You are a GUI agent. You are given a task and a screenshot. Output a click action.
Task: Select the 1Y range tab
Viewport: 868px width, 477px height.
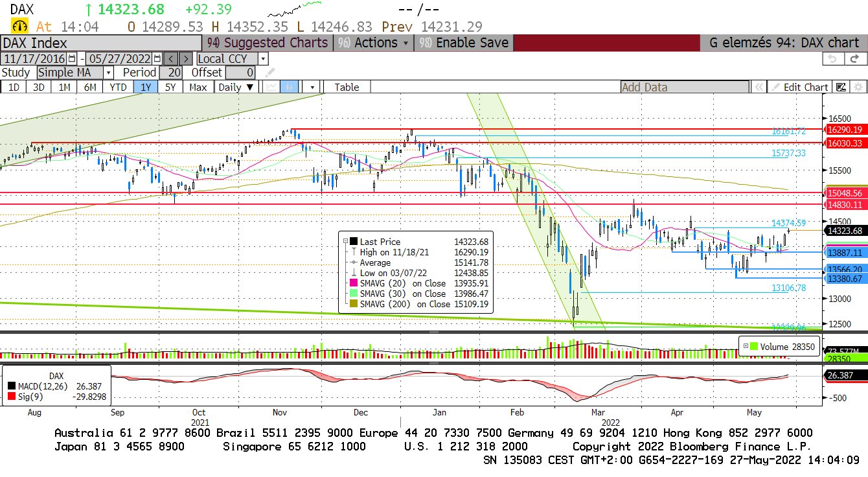(x=145, y=87)
